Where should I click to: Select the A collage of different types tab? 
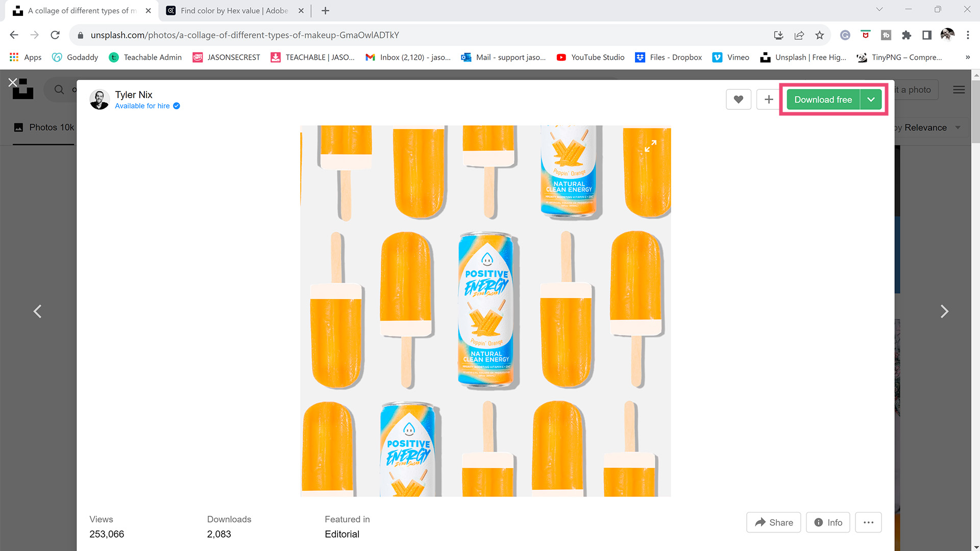pos(82,11)
